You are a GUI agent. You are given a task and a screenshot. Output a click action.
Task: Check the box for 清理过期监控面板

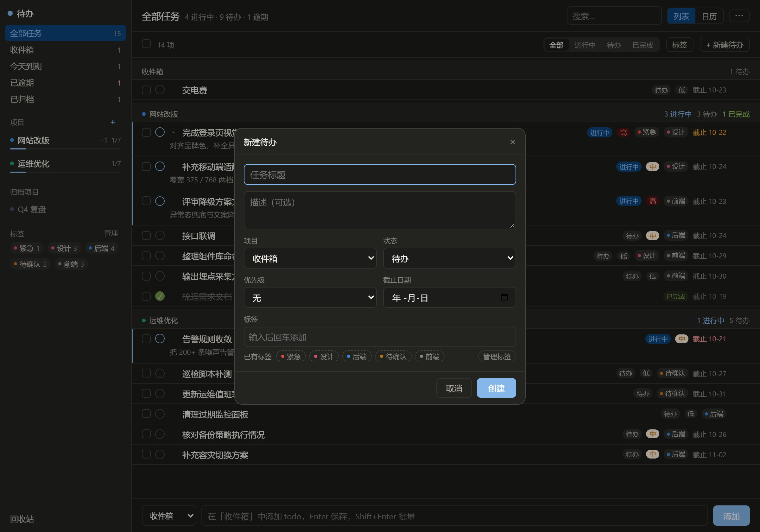[x=146, y=414]
